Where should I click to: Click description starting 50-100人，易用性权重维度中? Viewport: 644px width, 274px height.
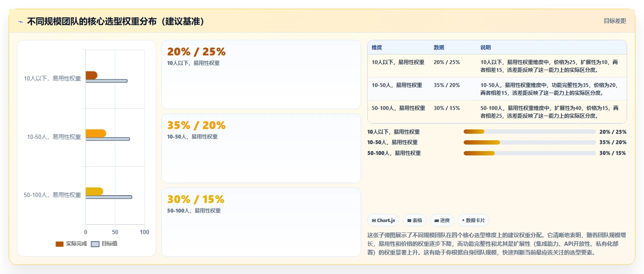click(549, 112)
